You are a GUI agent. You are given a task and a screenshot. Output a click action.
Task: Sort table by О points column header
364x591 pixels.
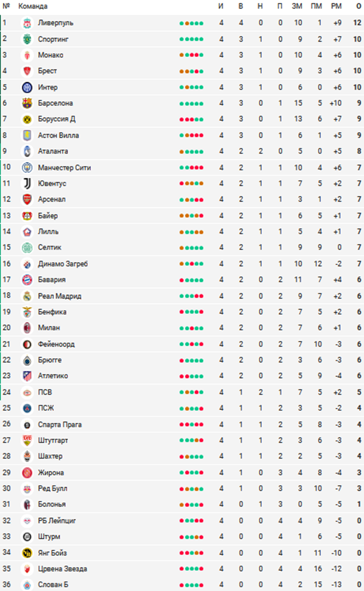(359, 6)
